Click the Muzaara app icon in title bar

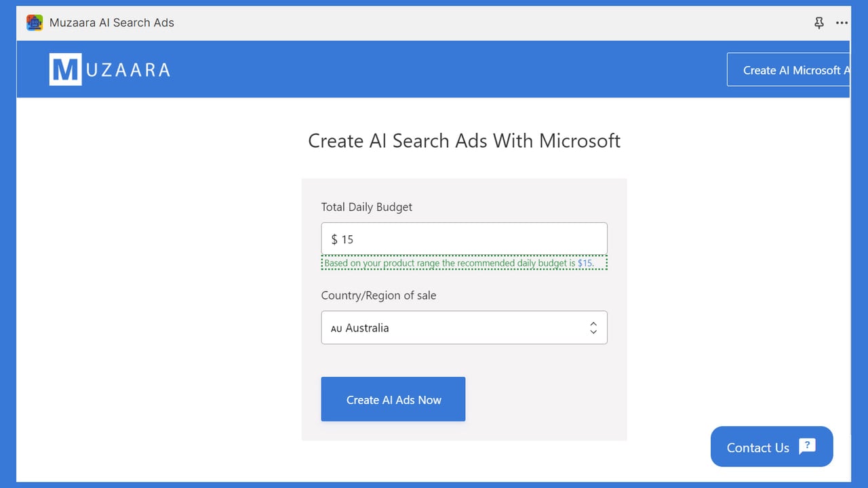[x=35, y=22]
